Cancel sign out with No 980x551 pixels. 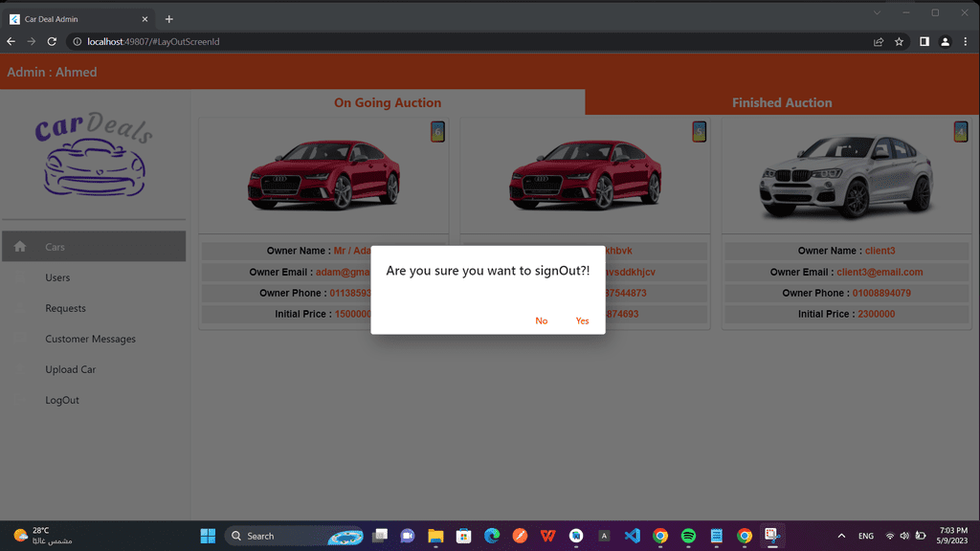tap(542, 320)
